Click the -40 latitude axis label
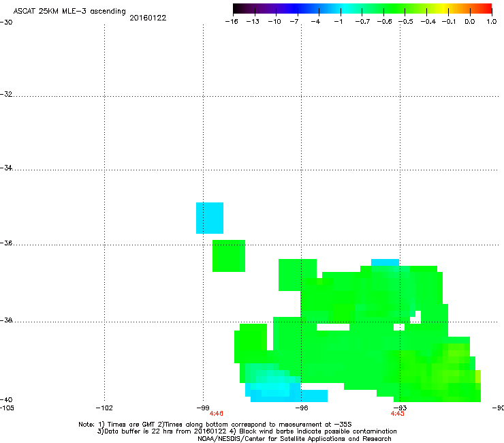The height and width of the screenshot is (443, 504). [x=5, y=399]
